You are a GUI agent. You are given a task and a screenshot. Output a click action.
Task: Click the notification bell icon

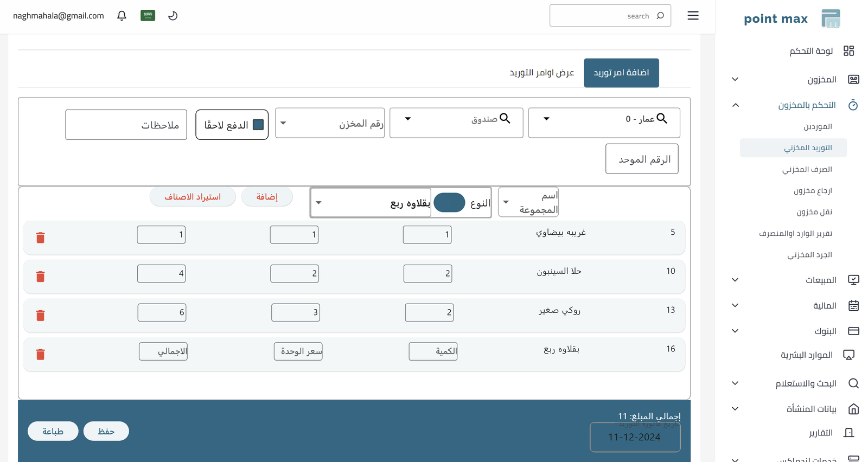click(x=122, y=16)
